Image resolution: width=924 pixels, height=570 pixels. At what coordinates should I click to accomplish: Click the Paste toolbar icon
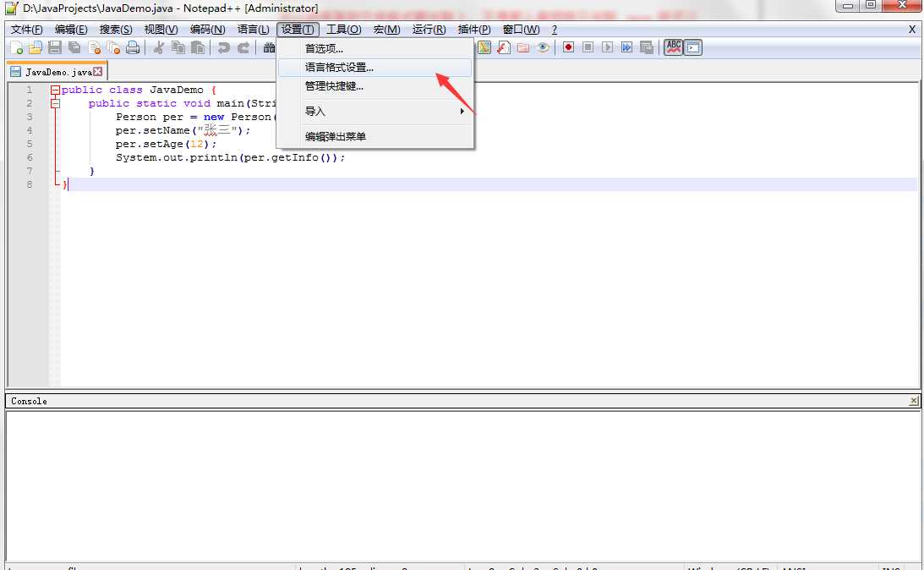click(198, 47)
